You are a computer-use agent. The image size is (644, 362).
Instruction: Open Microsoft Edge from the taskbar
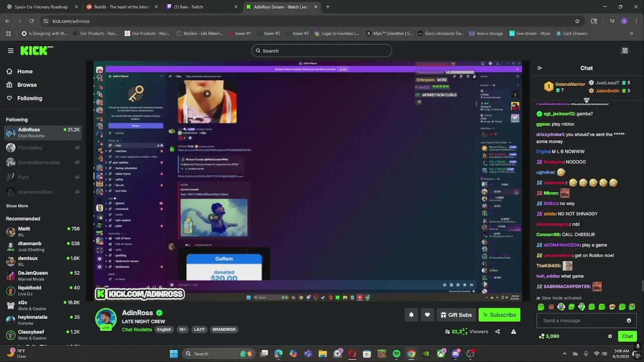[279, 354]
